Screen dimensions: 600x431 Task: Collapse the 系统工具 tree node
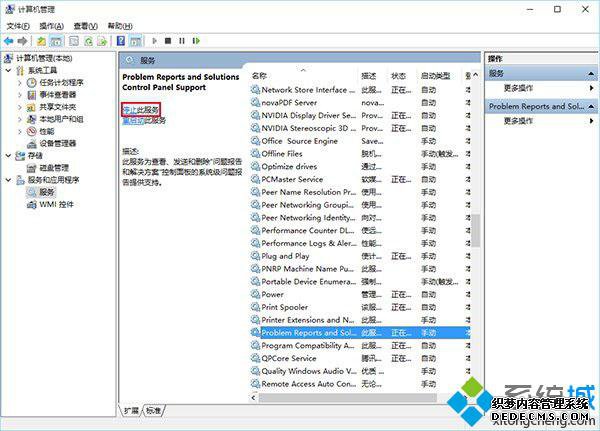point(8,70)
